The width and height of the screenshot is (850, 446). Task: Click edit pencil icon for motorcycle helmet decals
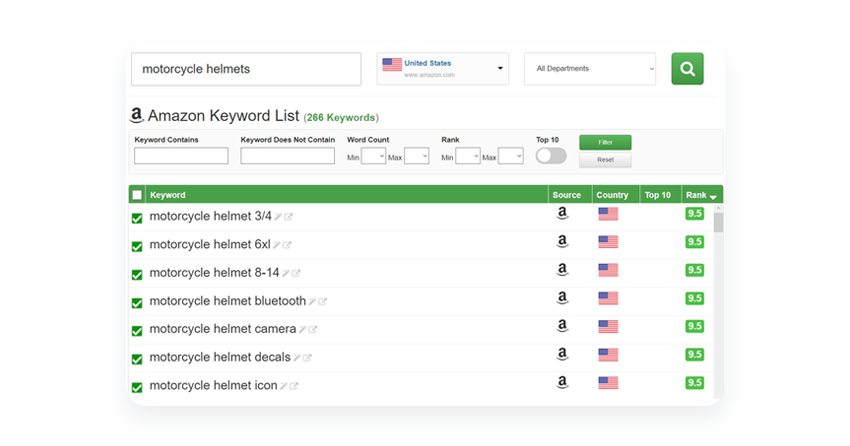tap(297, 358)
